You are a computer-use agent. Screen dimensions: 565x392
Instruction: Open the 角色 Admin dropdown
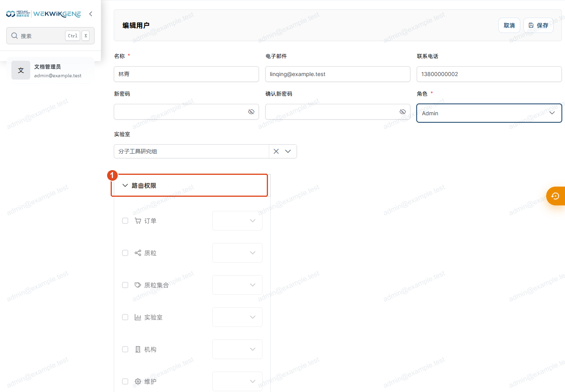coord(489,113)
